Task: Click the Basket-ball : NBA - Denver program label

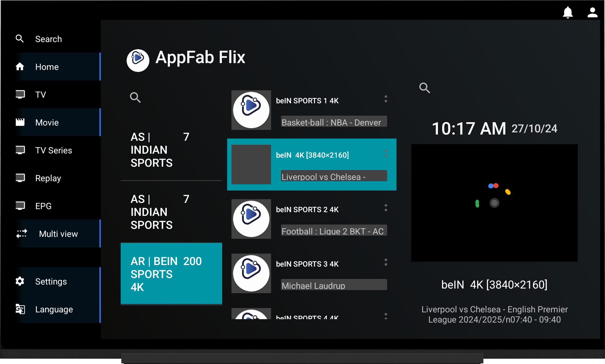Action: (x=334, y=122)
